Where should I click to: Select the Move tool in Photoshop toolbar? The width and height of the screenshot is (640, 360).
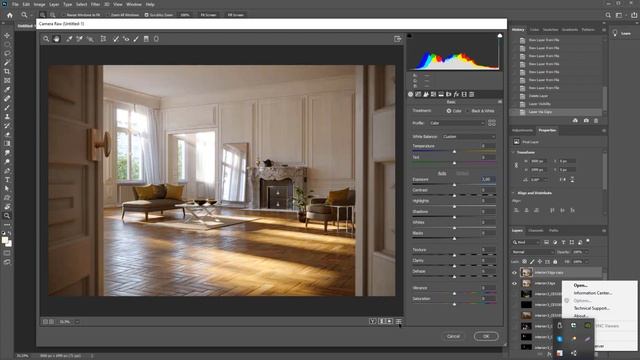point(7,36)
